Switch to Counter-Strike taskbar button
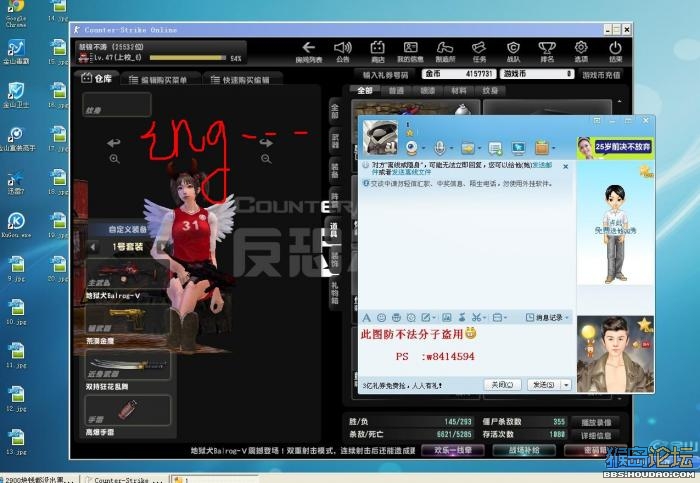The height and width of the screenshot is (483, 700). point(123,480)
